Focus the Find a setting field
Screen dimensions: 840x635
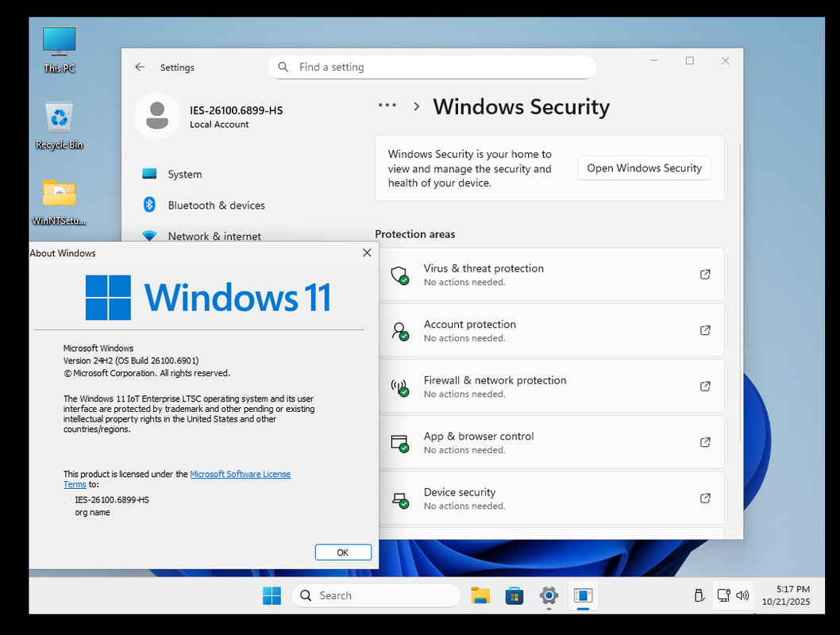(433, 67)
